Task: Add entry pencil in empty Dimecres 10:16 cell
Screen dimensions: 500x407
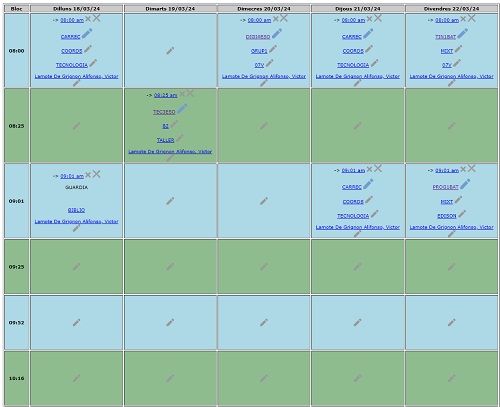Action: [264, 378]
